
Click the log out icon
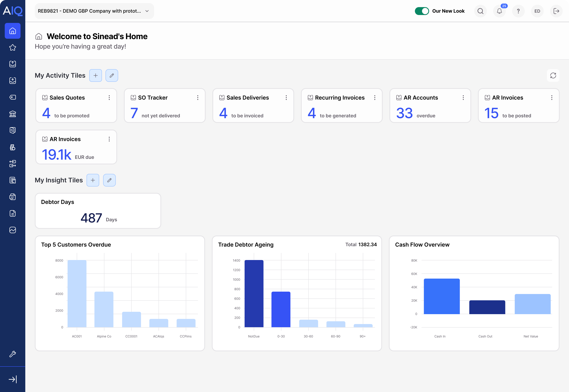pyautogui.click(x=556, y=11)
